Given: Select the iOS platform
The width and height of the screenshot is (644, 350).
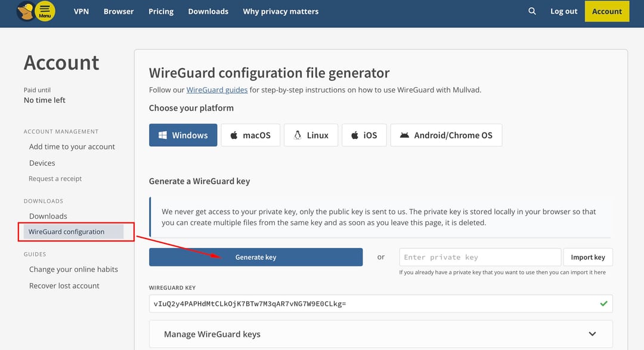Looking at the screenshot, I should point(364,135).
